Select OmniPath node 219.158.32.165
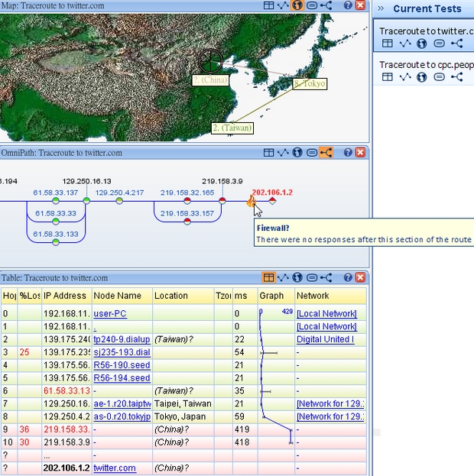Image resolution: width=474 pixels, height=476 pixels. [x=187, y=201]
